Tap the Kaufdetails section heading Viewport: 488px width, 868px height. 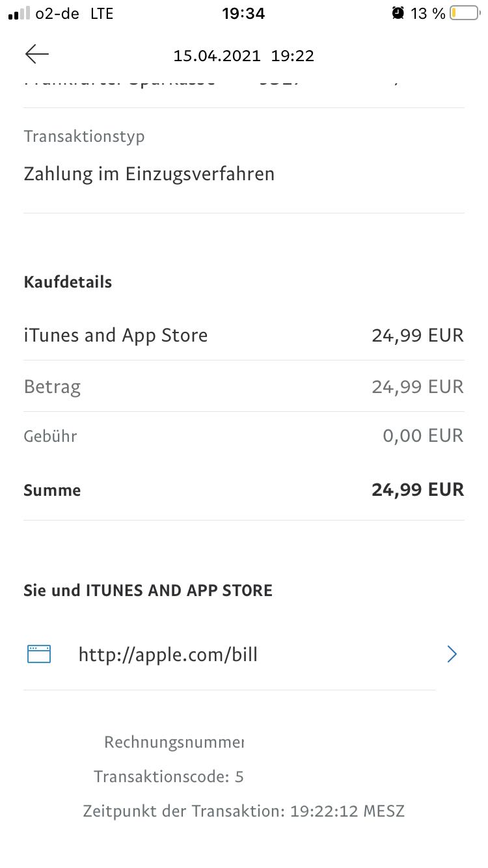coord(68,282)
